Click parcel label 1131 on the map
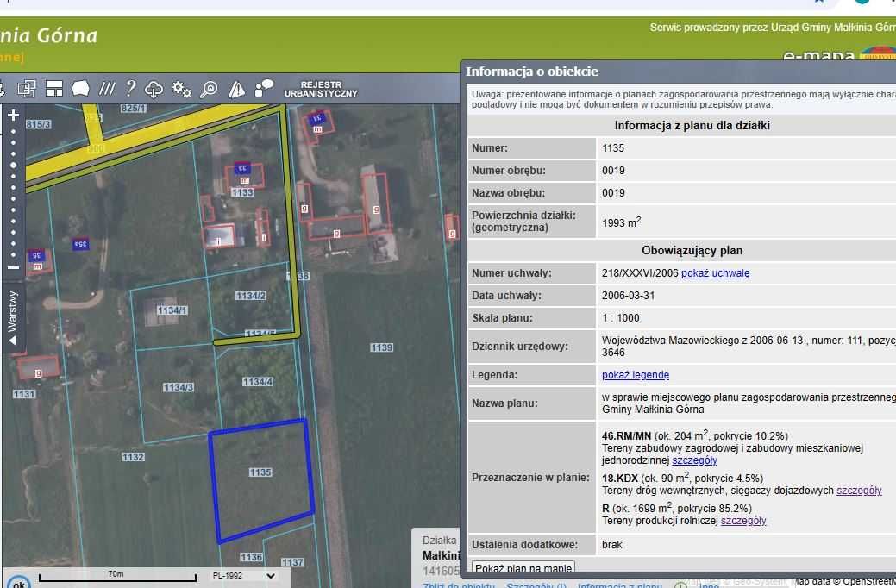This screenshot has width=896, height=588. (24, 394)
